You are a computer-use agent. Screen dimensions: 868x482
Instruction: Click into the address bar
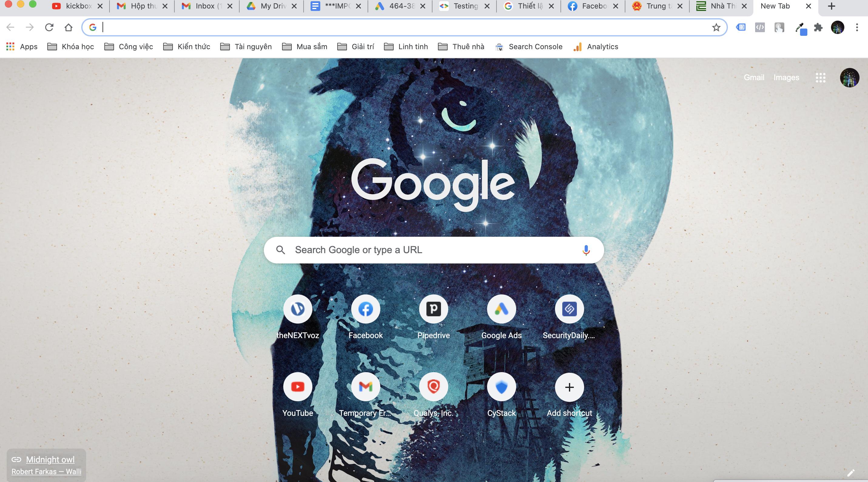[x=404, y=27]
